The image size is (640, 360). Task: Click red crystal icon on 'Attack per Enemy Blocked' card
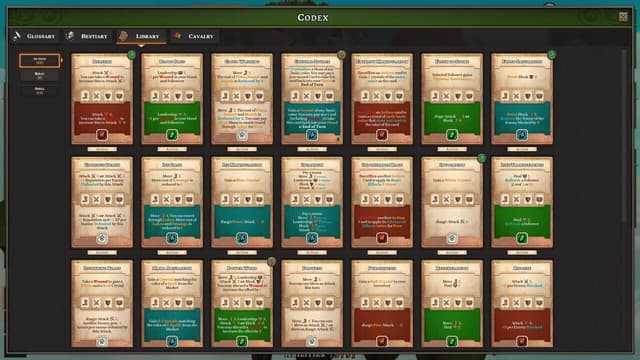[522, 341]
